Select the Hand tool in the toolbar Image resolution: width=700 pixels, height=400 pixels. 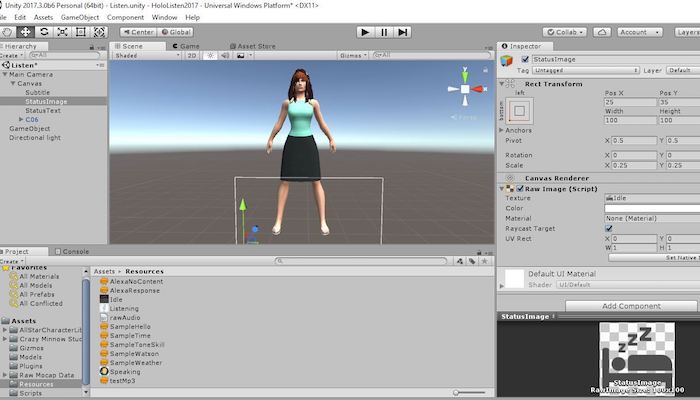click(x=7, y=32)
